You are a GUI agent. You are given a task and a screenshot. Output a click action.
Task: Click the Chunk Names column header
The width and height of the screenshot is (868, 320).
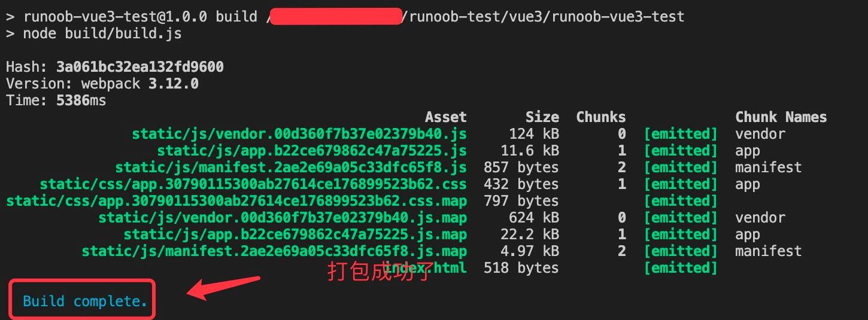pyautogui.click(x=781, y=117)
